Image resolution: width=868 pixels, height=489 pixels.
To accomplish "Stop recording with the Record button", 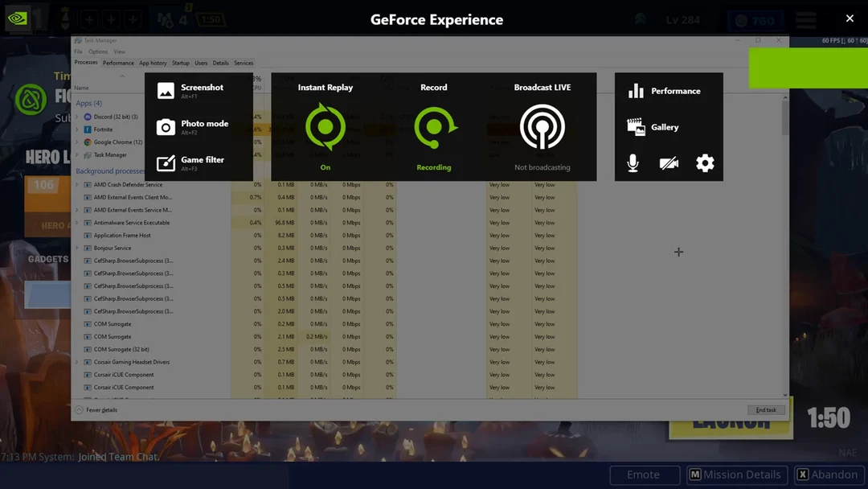I will coord(434,127).
